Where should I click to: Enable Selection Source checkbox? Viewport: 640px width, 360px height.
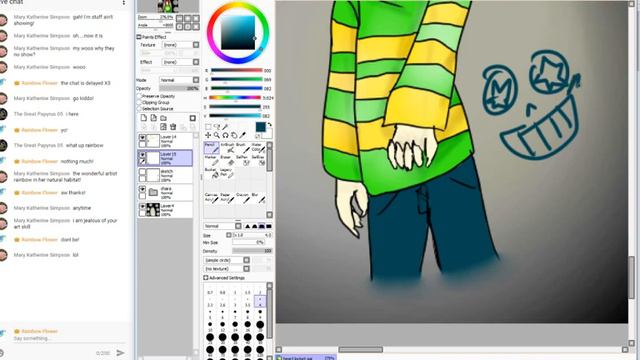click(139, 109)
